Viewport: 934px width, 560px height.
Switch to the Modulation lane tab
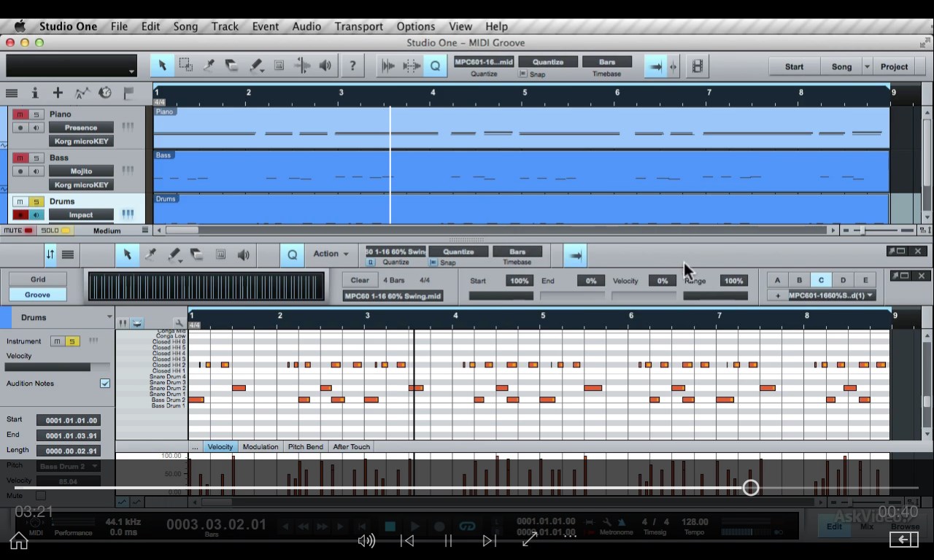point(260,447)
